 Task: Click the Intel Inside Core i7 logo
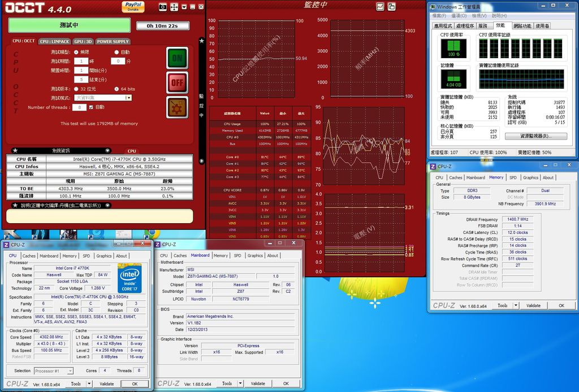click(129, 278)
